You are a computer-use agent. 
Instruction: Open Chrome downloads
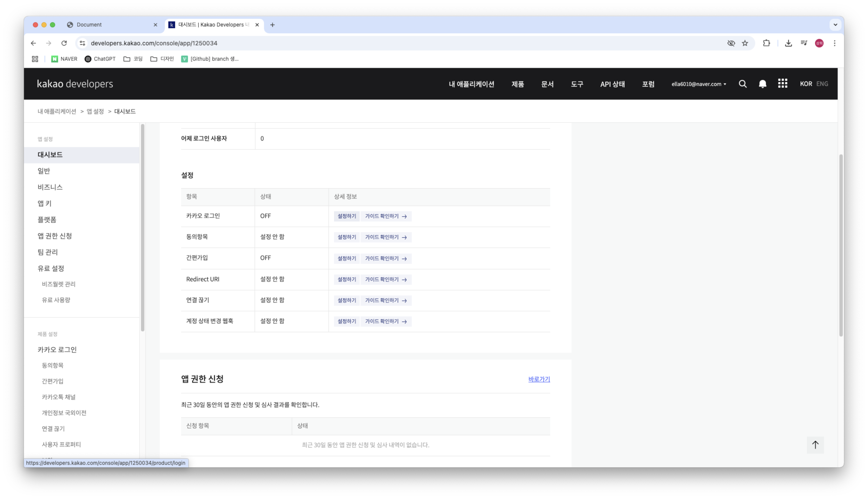point(789,43)
